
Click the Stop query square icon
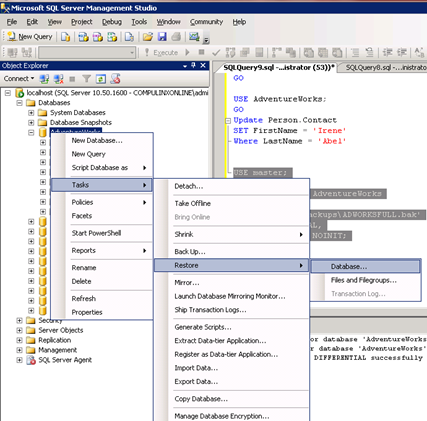tap(201, 52)
